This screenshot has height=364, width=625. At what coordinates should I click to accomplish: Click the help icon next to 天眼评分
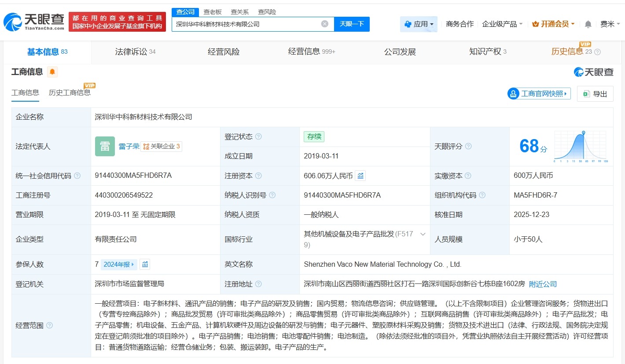coord(468,146)
